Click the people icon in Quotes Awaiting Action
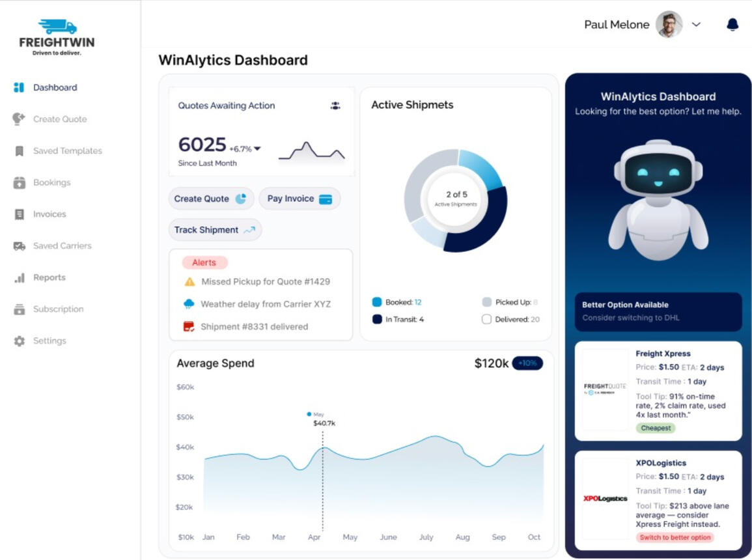Image resolution: width=752 pixels, height=560 pixels. coord(335,105)
